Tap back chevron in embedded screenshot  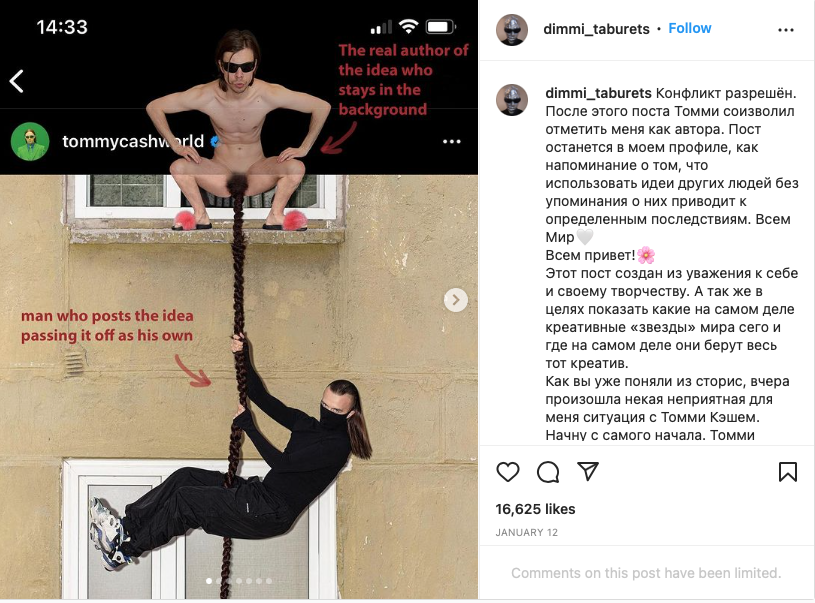[17, 81]
